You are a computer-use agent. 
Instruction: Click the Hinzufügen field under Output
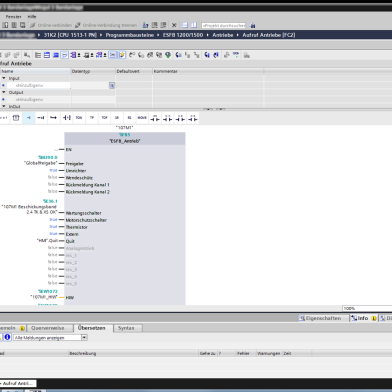(38, 99)
